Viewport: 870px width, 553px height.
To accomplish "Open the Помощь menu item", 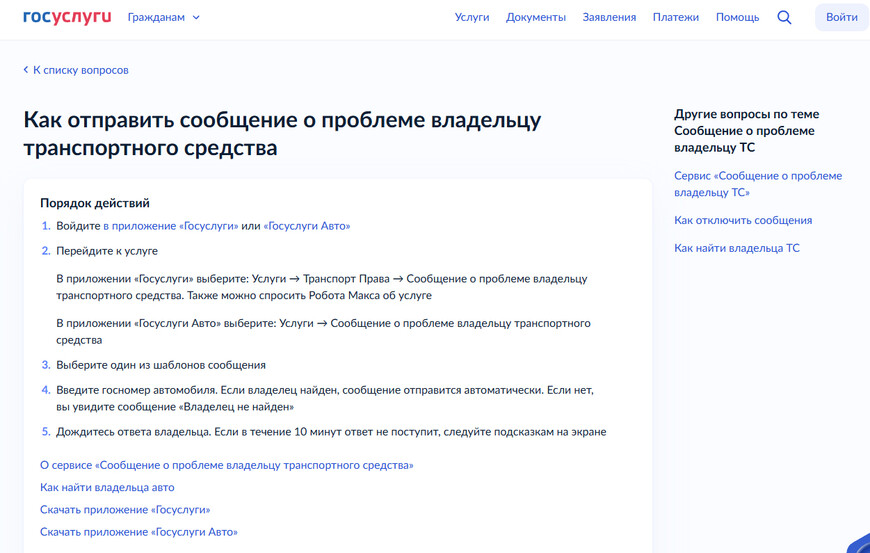I will click(x=737, y=17).
